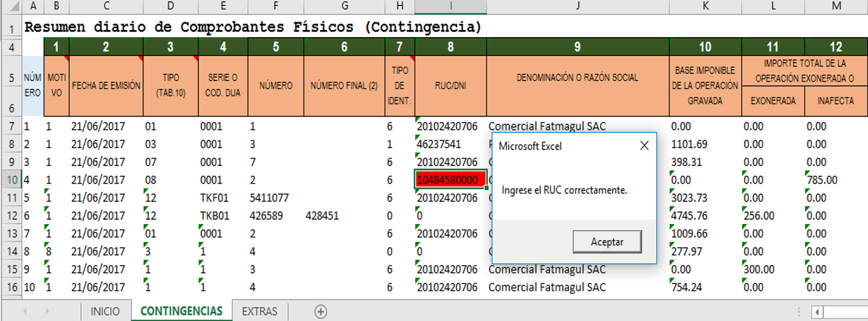Click the DENOMINACIÓN O RAZÓN SOCIAL header cell
Viewport: 868px width, 321px height.
[x=577, y=77]
